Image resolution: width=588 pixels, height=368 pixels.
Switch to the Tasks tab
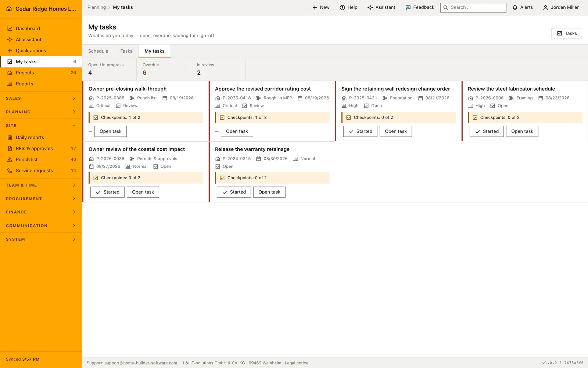[x=126, y=51]
